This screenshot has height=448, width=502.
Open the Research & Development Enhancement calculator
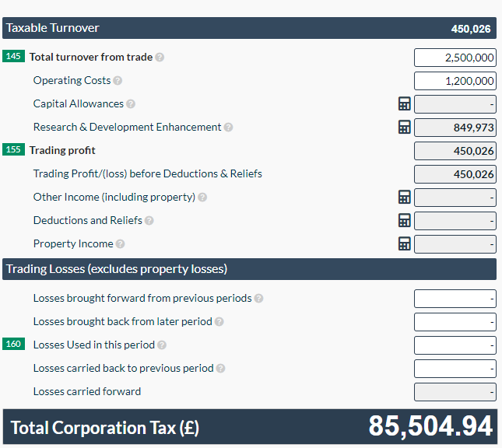[x=404, y=128]
